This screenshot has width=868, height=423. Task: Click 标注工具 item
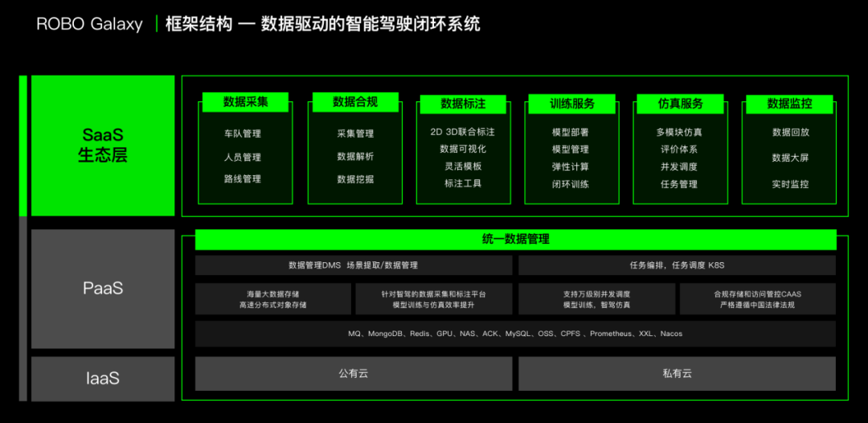pos(464,183)
